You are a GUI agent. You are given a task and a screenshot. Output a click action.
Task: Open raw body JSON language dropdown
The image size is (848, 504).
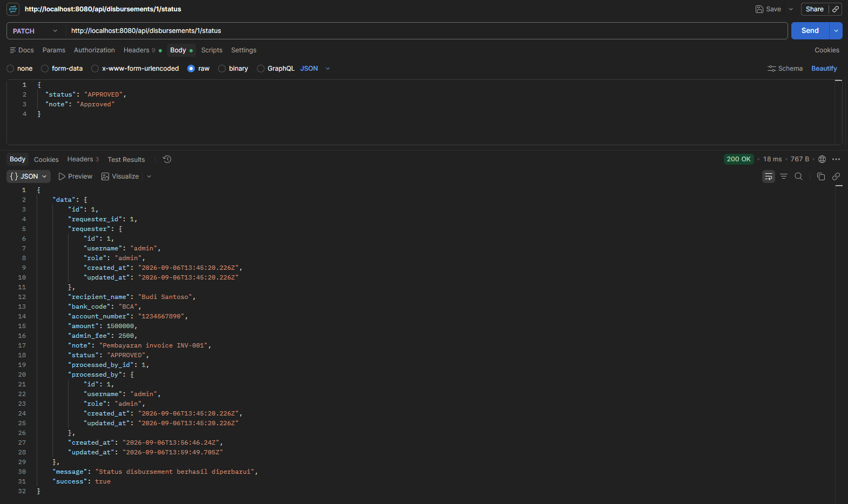[x=315, y=69]
